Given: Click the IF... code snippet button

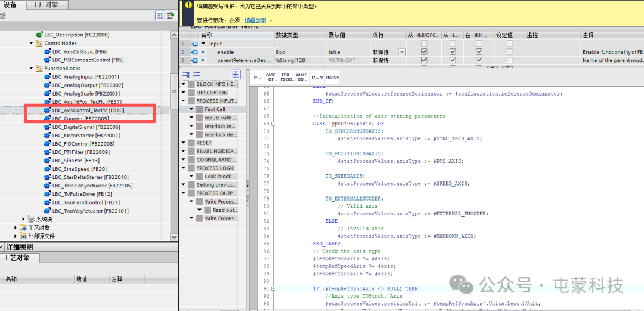Looking at the screenshot, I should (x=257, y=77).
